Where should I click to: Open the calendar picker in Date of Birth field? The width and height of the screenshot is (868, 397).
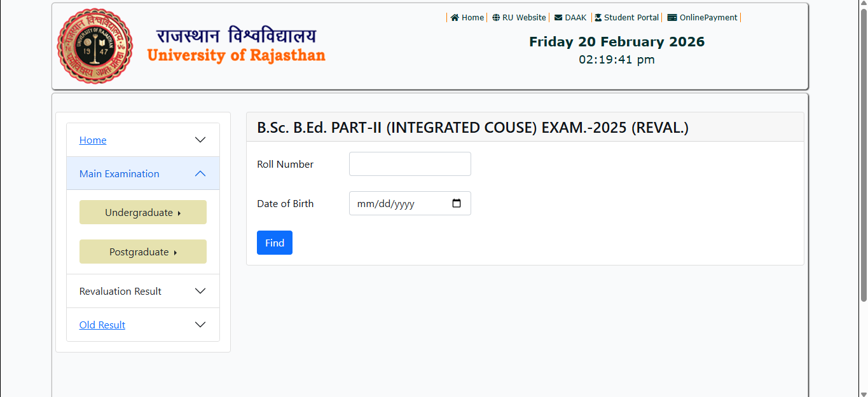coord(457,203)
